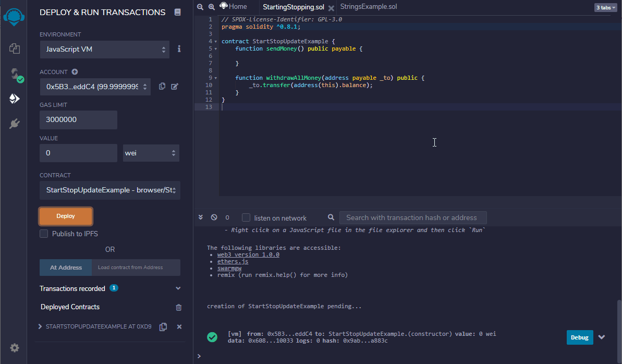This screenshot has height=364, width=622.
Task: Create a new account with plus icon
Action: click(x=75, y=72)
